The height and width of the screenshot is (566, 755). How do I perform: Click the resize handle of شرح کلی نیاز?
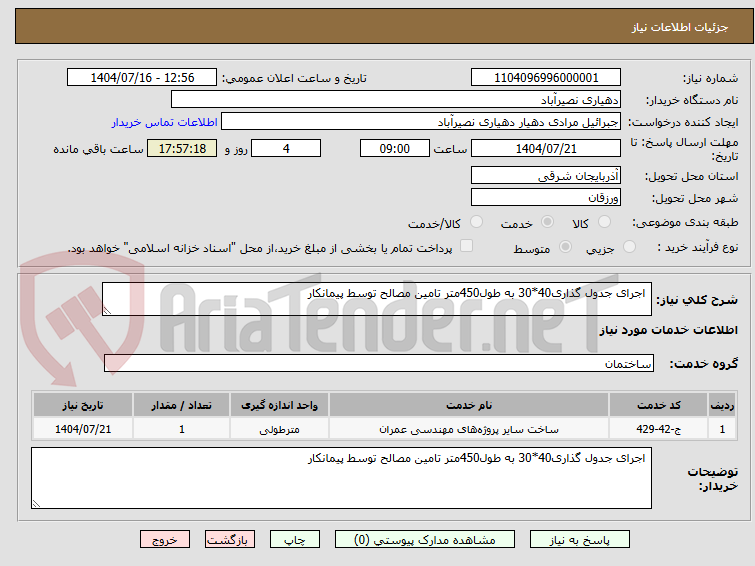[x=107, y=311]
